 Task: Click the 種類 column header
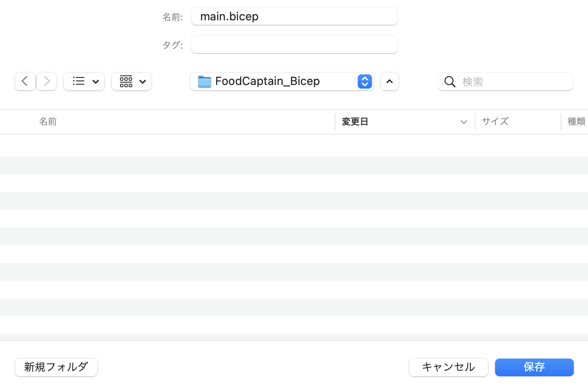pos(576,121)
